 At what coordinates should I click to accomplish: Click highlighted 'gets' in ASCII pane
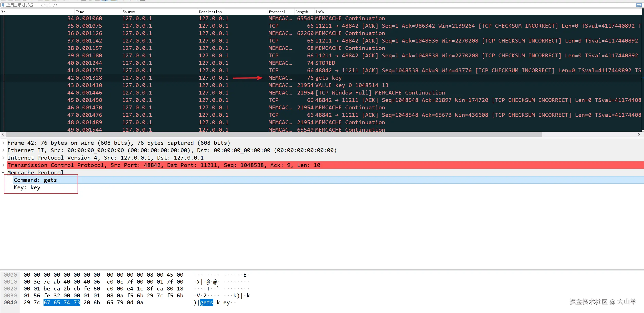tap(206, 302)
